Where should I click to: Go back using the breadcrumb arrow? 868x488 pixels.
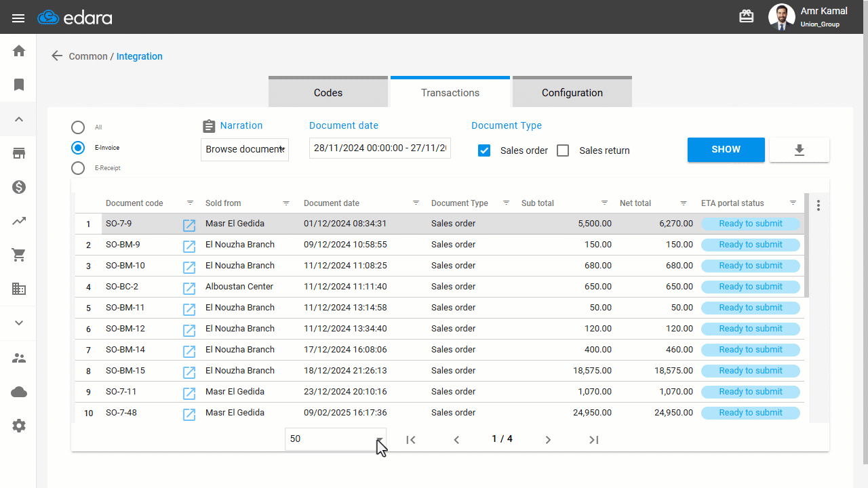click(57, 56)
